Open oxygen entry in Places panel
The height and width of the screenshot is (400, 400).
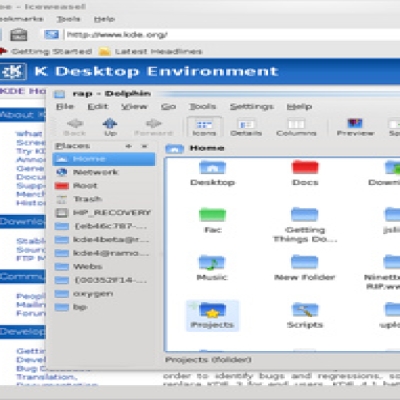coord(104,294)
